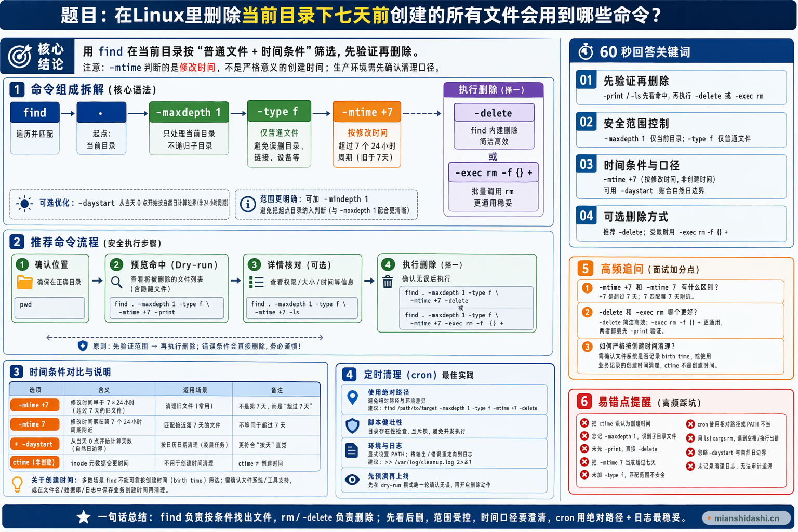The height and width of the screenshot is (532, 798).
Task: Click the orange -mtime +7 label in the comparison table
Action: tap(34, 405)
